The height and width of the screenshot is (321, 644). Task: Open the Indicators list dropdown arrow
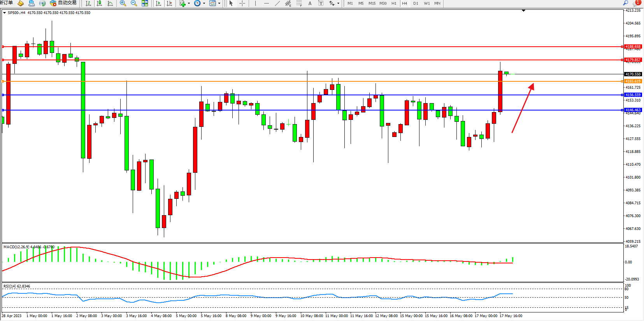pos(189,4)
